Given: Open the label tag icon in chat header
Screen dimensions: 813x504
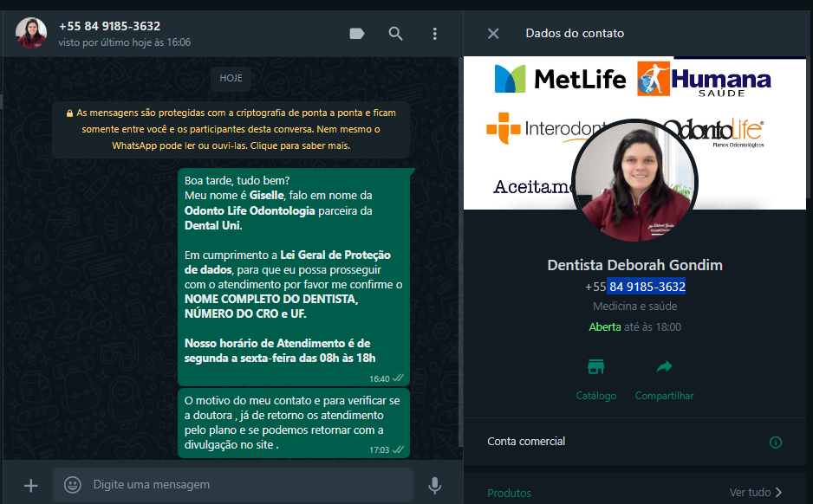Looking at the screenshot, I should point(357,34).
